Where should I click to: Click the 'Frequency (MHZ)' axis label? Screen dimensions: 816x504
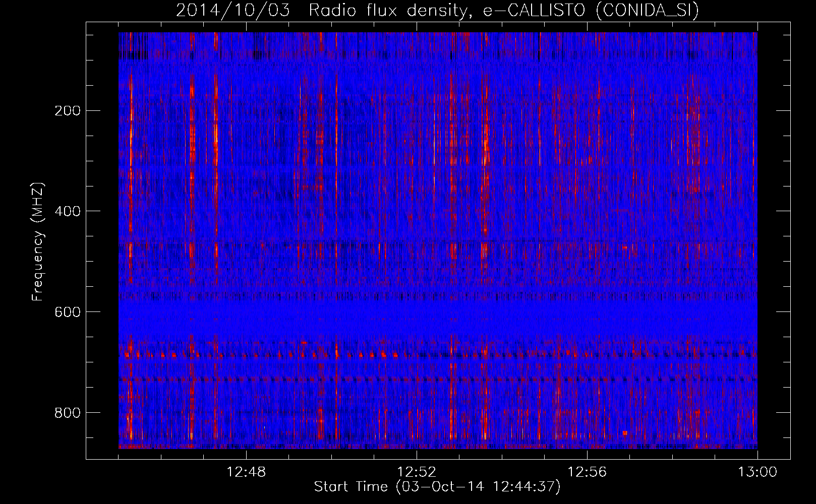[38, 241]
